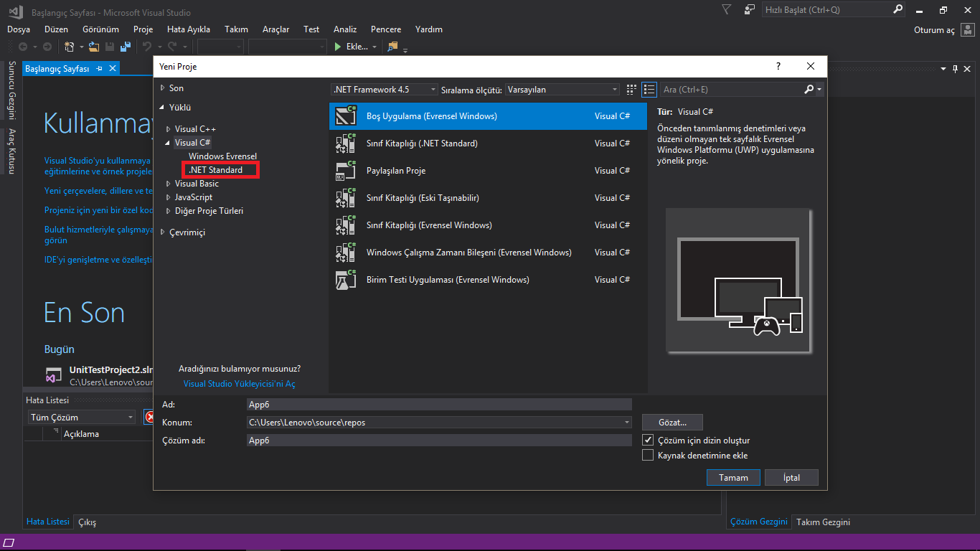Click the İptal button
The height and width of the screenshot is (551, 980).
[791, 477]
